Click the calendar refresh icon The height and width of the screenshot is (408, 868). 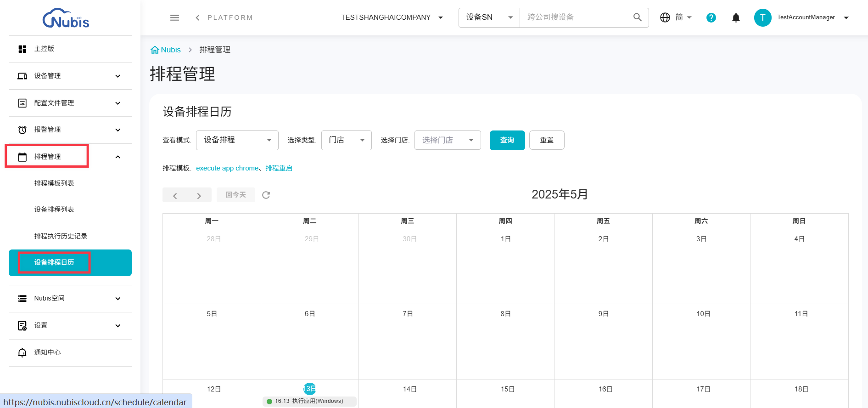(266, 195)
